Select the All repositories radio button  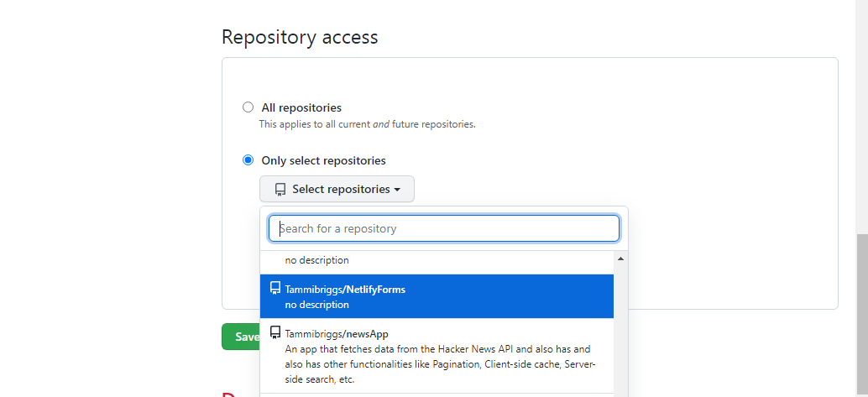point(248,107)
